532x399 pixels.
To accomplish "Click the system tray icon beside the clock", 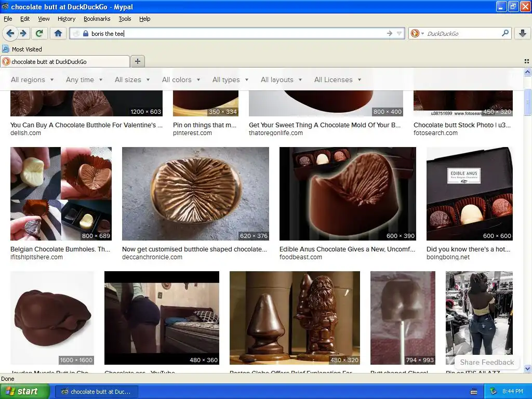I will coord(494,392).
